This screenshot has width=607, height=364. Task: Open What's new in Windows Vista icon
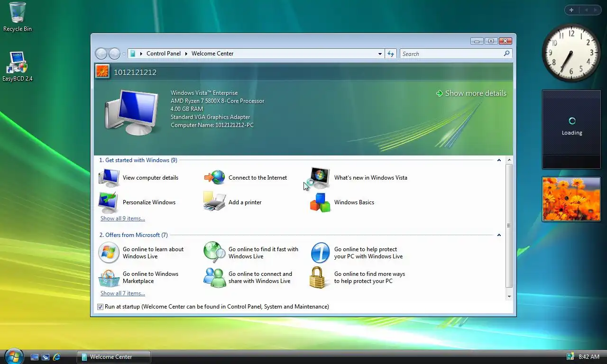coord(320,178)
